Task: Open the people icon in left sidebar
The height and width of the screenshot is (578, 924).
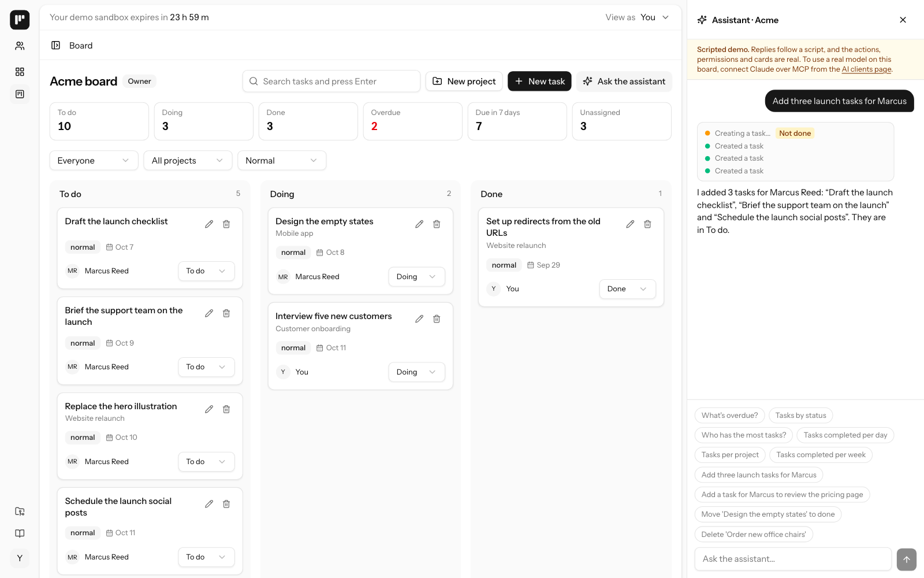Action: tap(20, 46)
